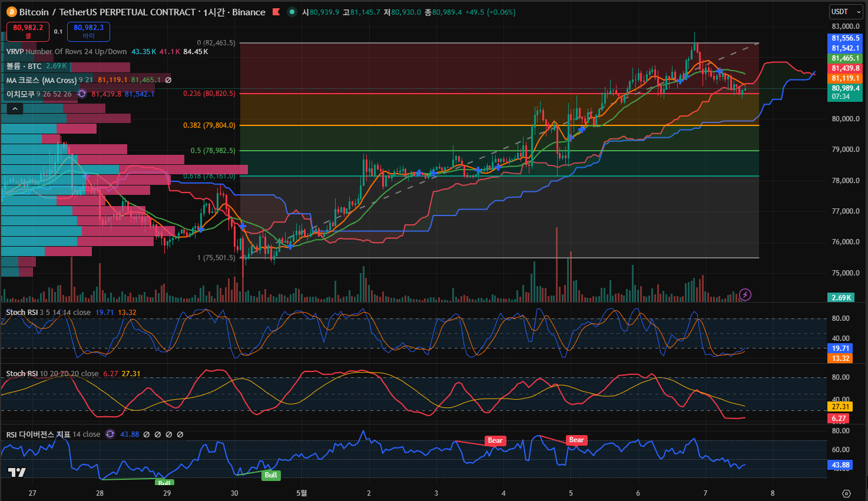This screenshot has height=501, width=868.
Task: Click the blue 81,542.1 price axis tag
Action: [x=846, y=48]
